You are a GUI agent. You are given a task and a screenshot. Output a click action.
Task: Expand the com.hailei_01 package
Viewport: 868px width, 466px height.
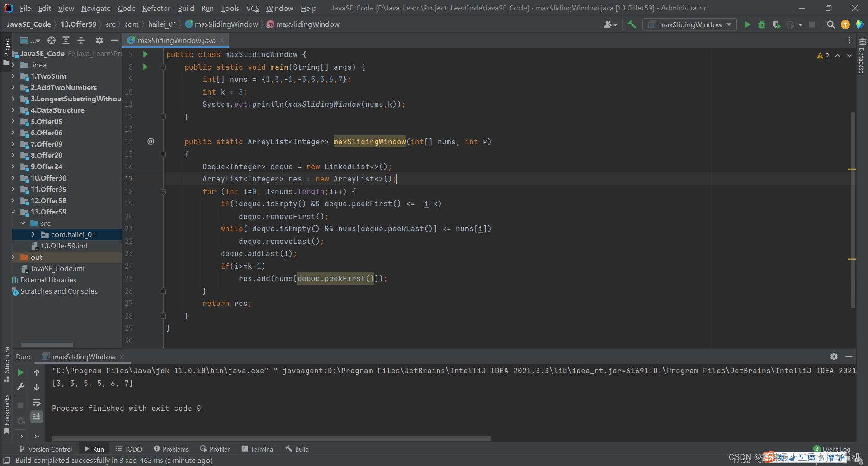pyautogui.click(x=33, y=235)
